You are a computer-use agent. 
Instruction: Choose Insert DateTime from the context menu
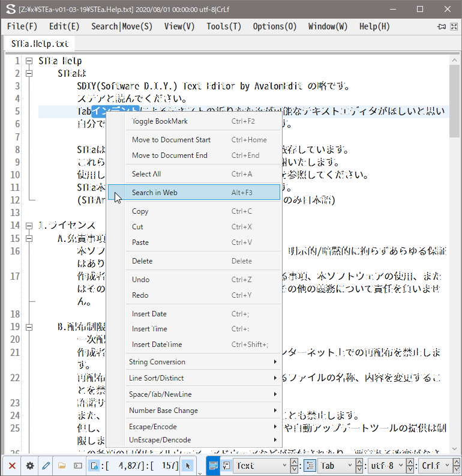pyautogui.click(x=194, y=345)
